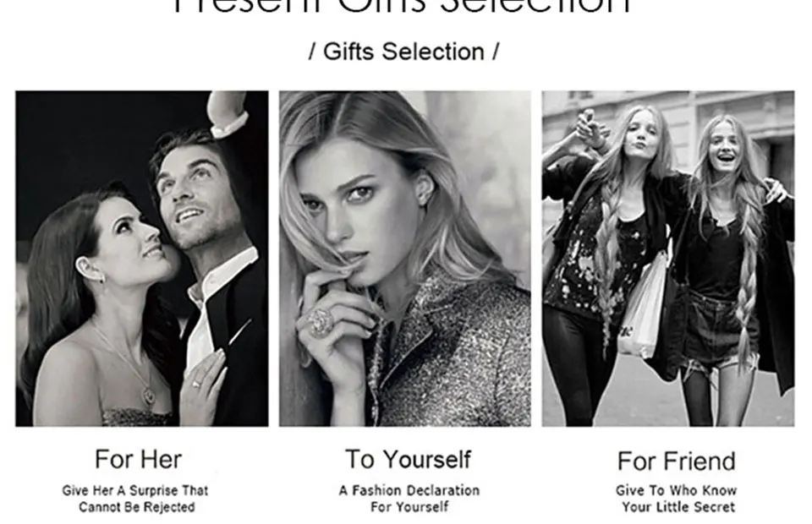Click the cropped Present Gifts Selection heading
812x524 pixels.
[401, 8]
